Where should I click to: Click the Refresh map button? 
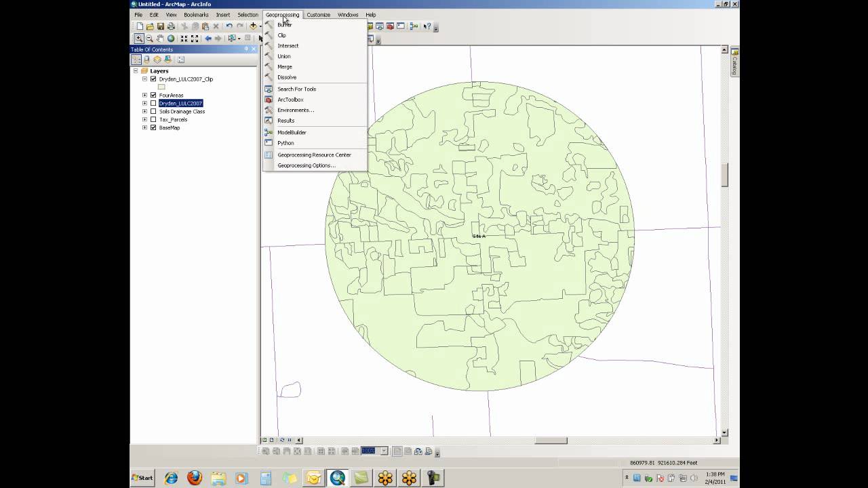coord(282,440)
